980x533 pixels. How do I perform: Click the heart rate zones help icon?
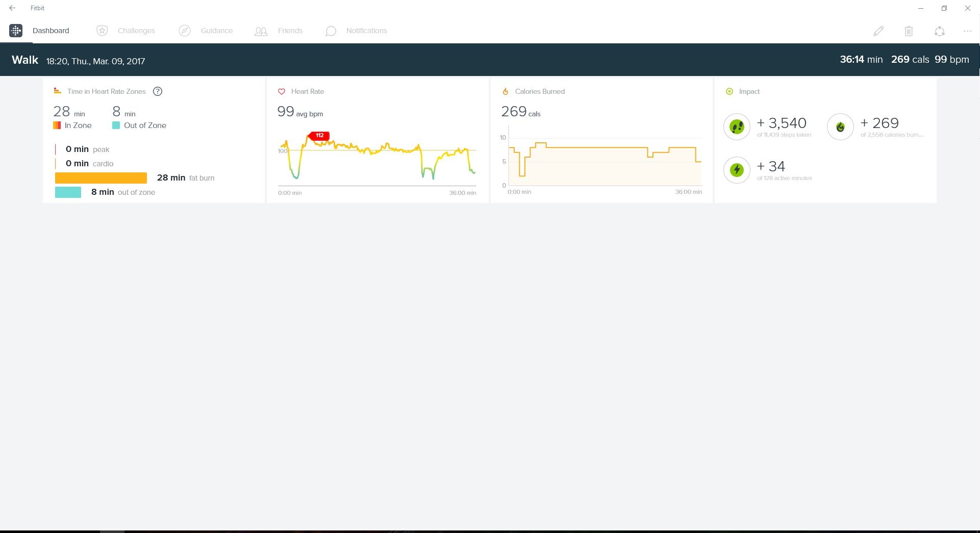(158, 91)
